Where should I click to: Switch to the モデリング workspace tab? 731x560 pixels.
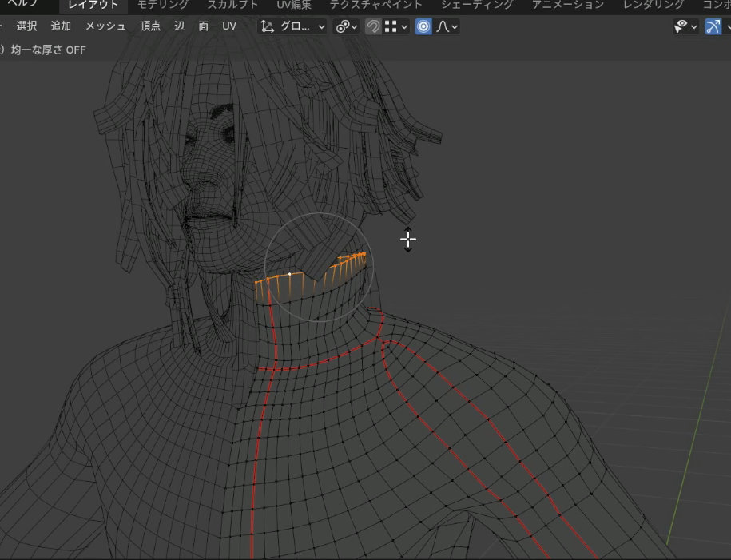(x=162, y=5)
